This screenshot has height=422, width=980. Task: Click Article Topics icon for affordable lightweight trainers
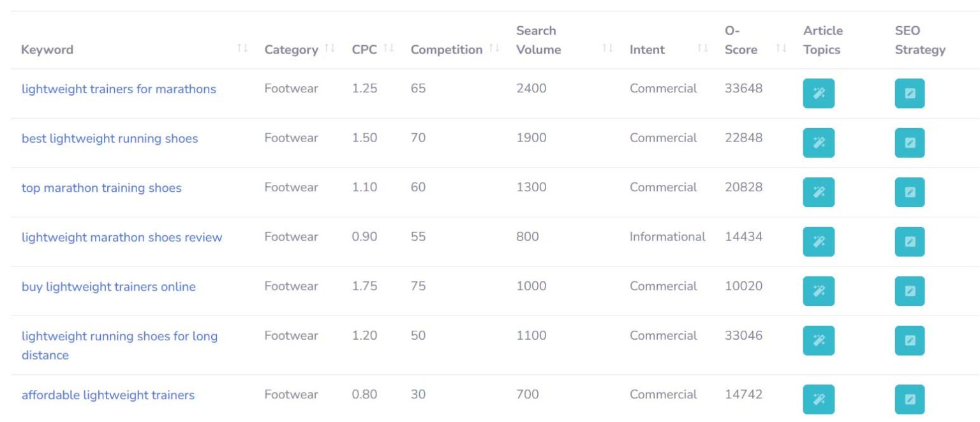819,400
